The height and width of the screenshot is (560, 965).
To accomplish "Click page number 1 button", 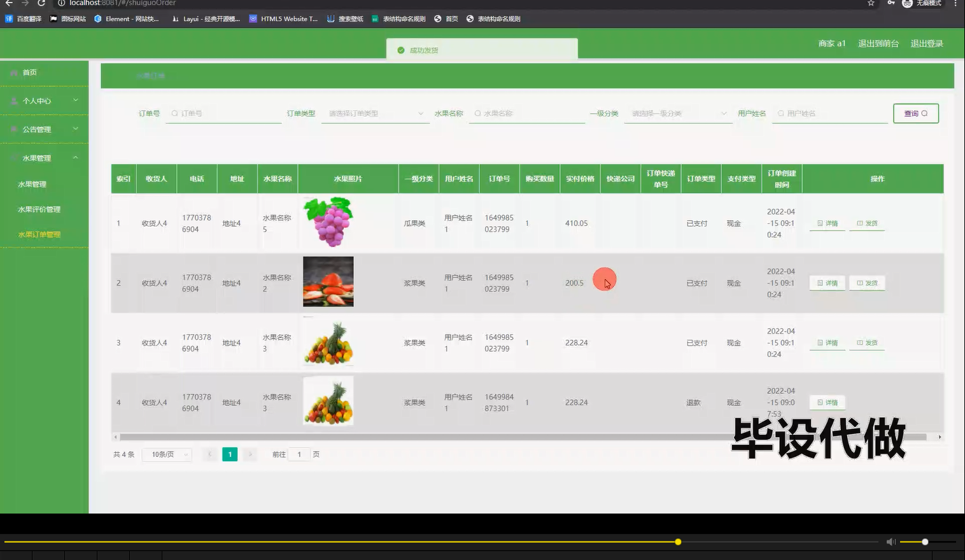I will pos(230,454).
